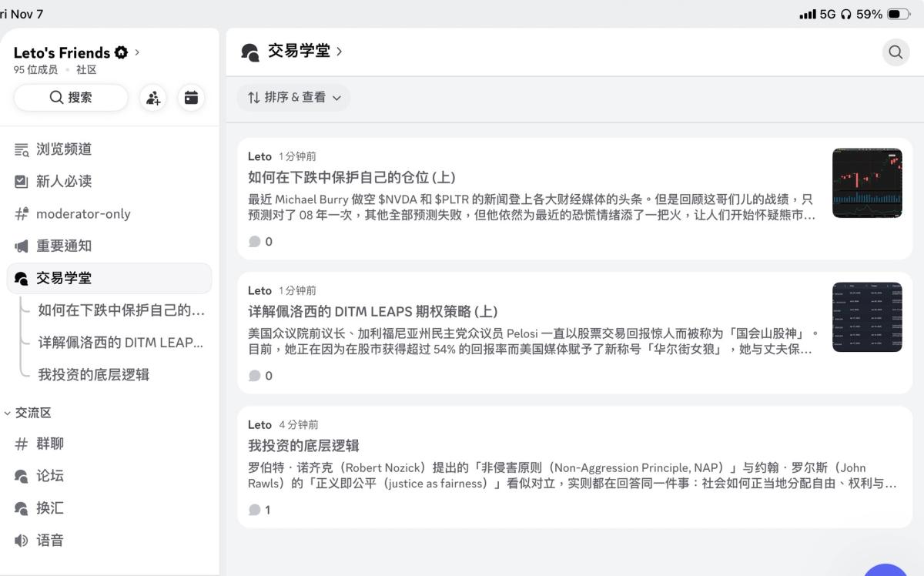
Task: Open sidebar thread 如何在下跌中保护自己的…
Action: pos(121,310)
